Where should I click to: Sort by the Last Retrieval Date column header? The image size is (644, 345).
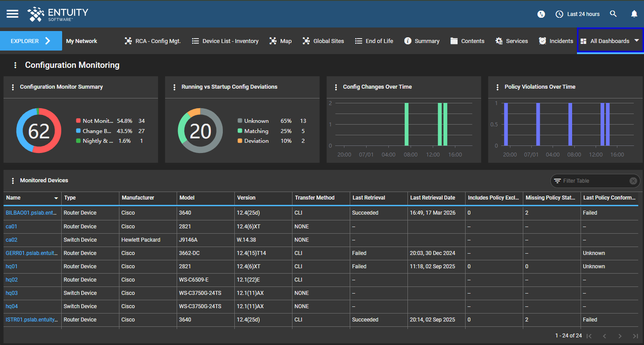433,198
